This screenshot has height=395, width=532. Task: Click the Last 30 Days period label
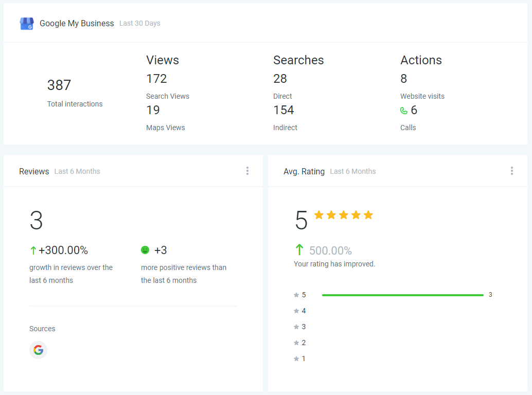tap(139, 24)
